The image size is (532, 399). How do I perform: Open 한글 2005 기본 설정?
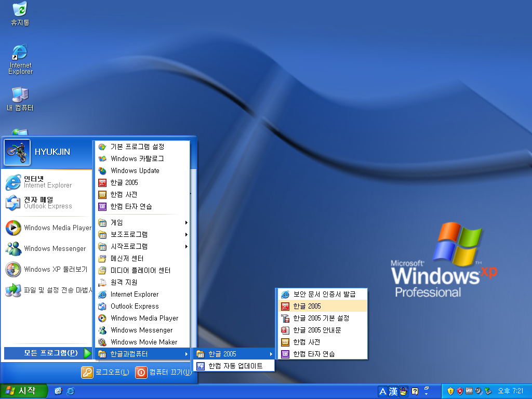tap(323, 318)
